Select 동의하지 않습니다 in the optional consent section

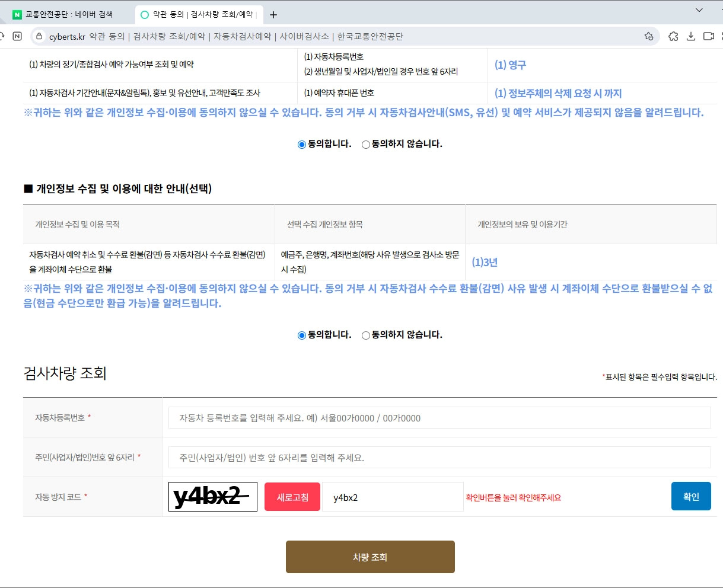coord(365,335)
